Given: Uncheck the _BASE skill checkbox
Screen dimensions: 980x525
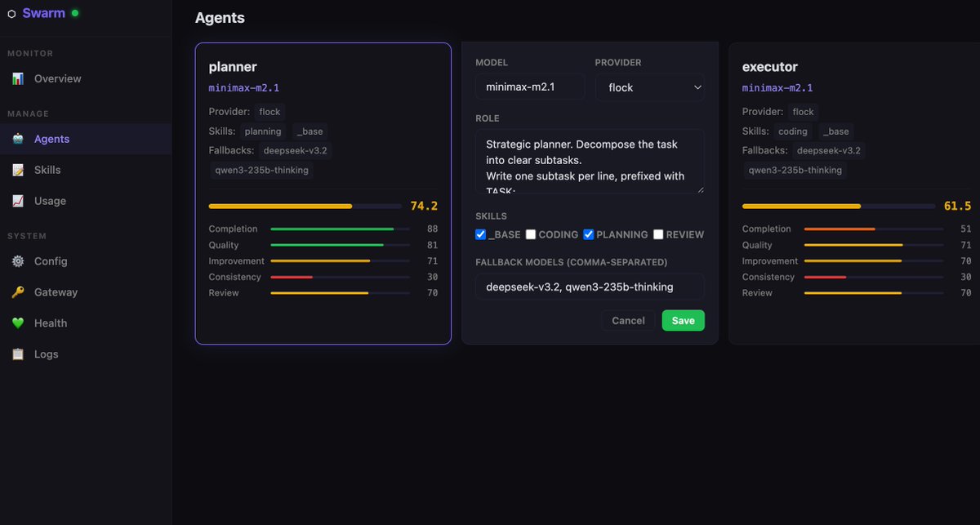Looking at the screenshot, I should tap(480, 234).
